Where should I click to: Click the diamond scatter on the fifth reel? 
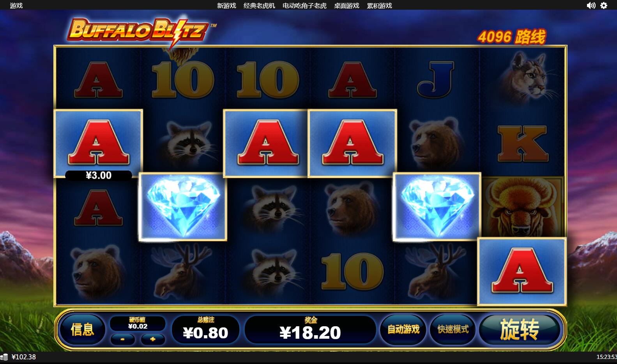coord(437,206)
